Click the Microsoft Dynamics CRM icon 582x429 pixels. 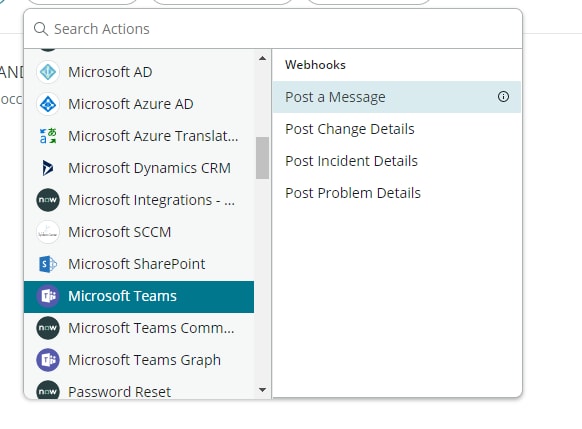48,168
